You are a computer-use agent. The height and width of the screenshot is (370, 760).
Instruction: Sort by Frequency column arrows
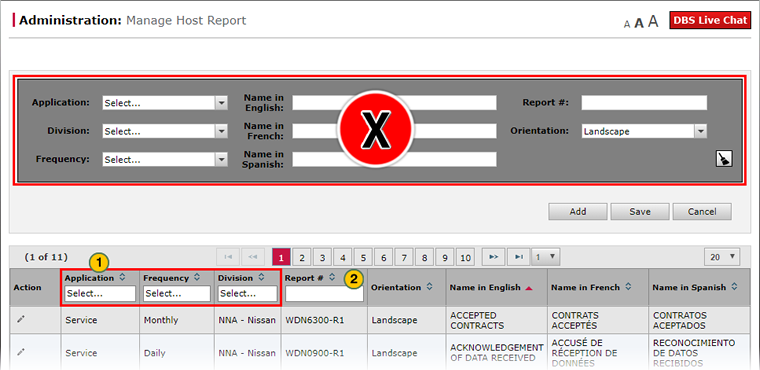(x=197, y=278)
